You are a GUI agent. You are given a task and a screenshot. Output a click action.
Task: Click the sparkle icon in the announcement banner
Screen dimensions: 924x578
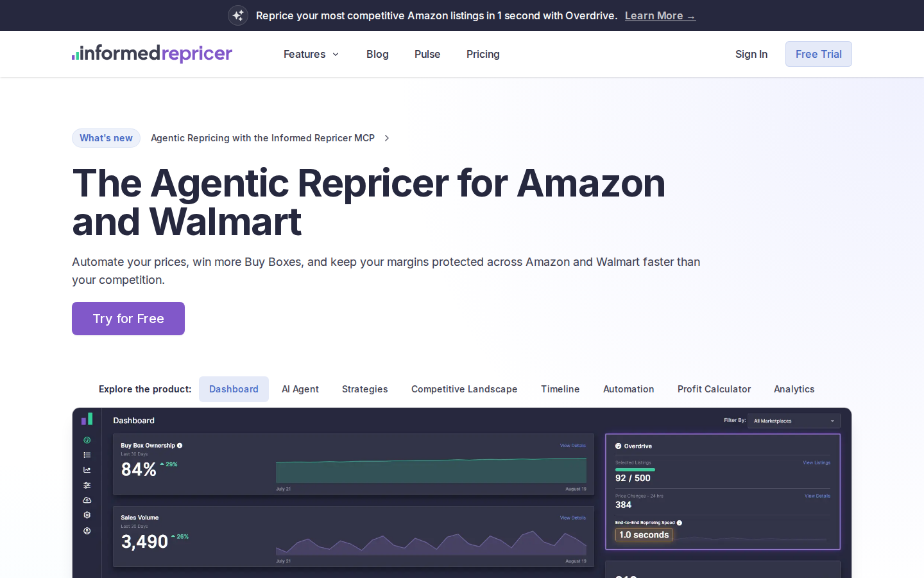238,15
